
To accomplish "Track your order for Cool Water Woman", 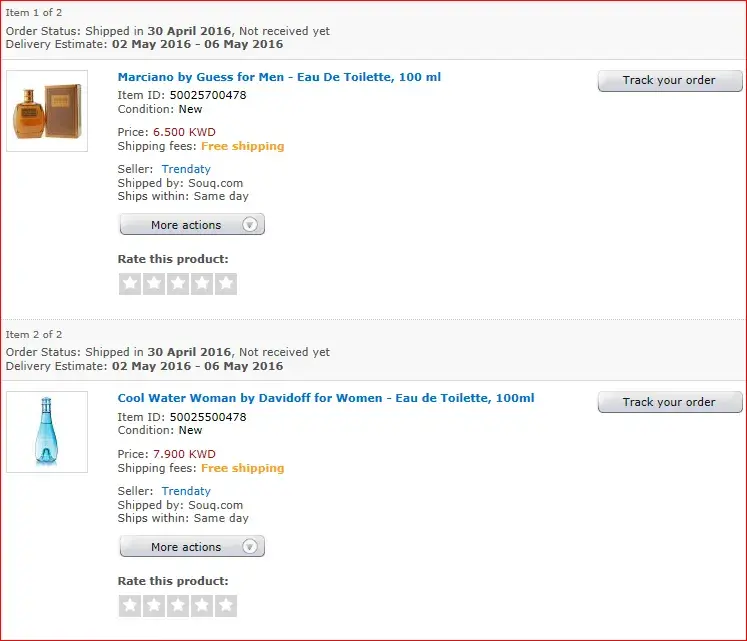I will point(670,402).
